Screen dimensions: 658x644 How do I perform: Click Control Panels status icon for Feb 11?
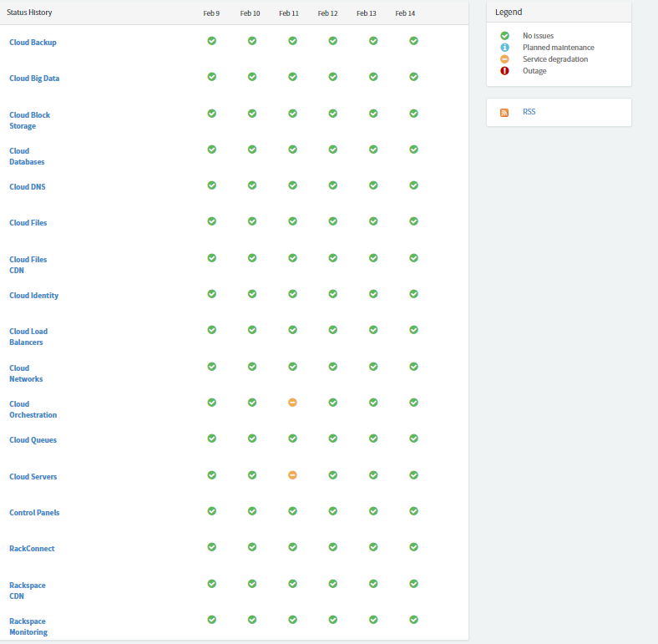[292, 511]
